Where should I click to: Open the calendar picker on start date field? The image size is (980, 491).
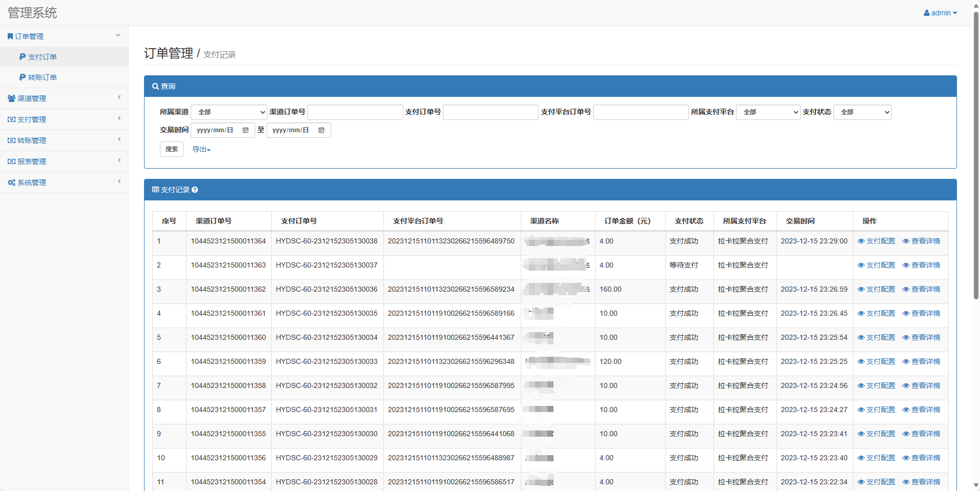click(x=246, y=130)
